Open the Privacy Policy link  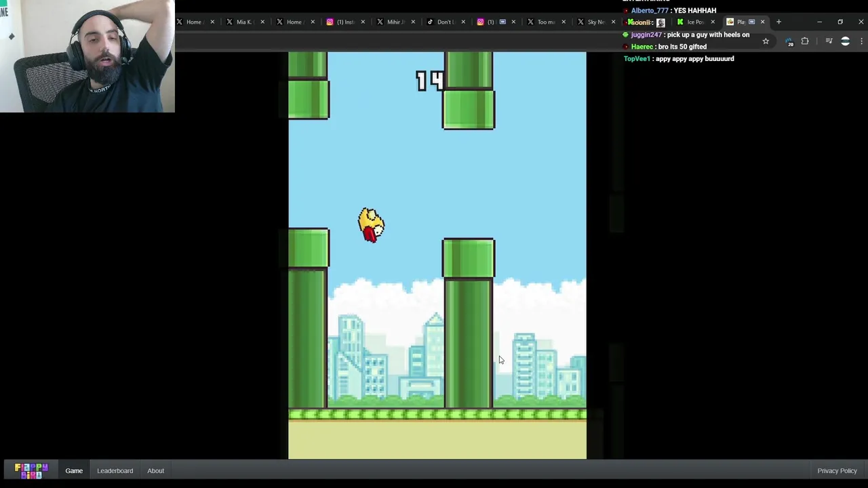click(x=837, y=471)
